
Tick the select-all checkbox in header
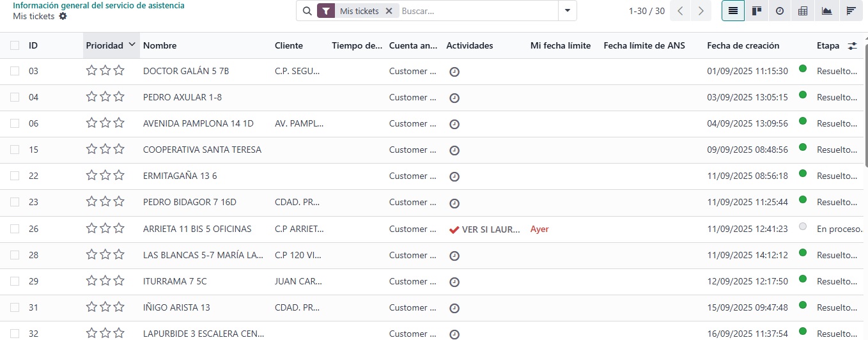pos(15,45)
